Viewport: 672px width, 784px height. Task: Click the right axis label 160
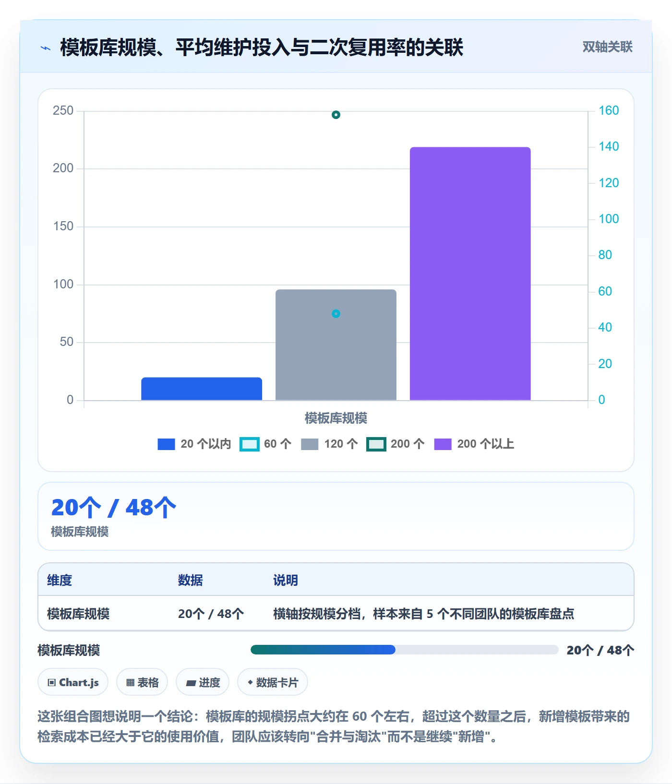tap(609, 110)
